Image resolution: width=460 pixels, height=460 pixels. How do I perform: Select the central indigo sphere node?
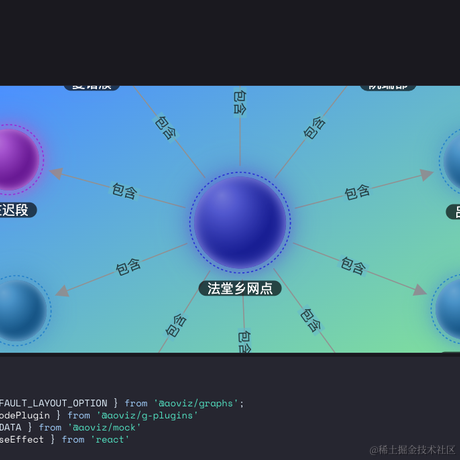(x=240, y=222)
